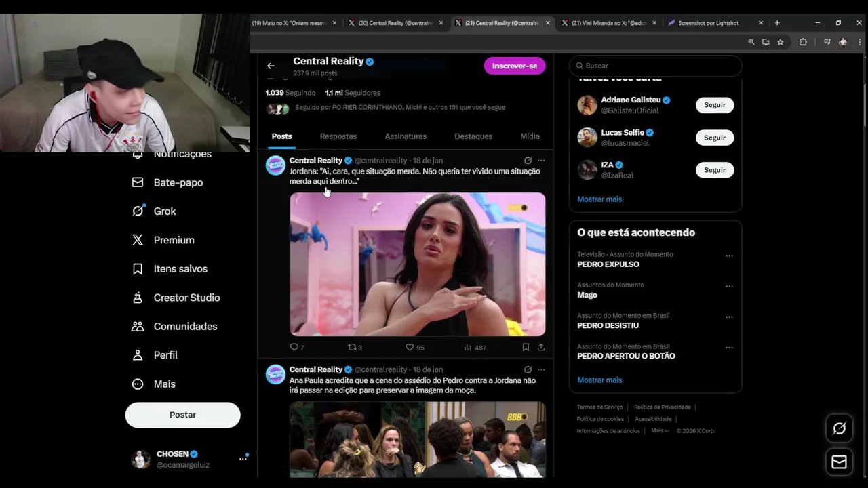
Task: Open Creator Studio icon in sidebar
Action: tap(138, 298)
